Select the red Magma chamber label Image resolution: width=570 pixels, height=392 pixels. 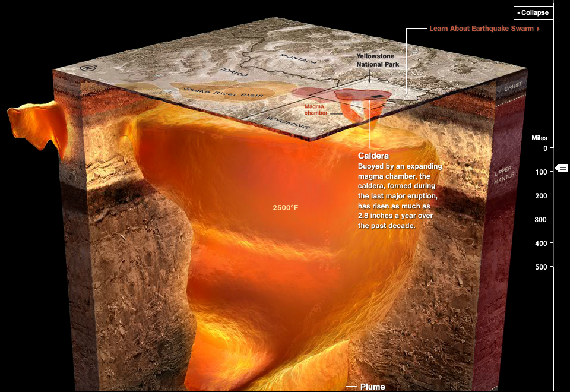pos(315,109)
